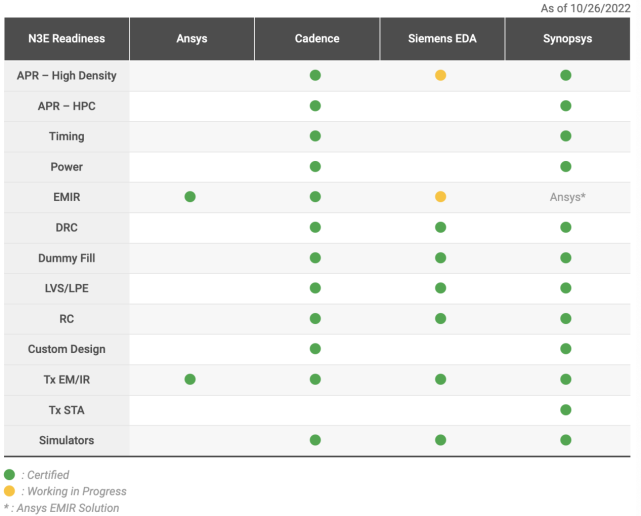Click Synopsys green dot in Power row
The width and height of the screenshot is (641, 516).
(565, 166)
